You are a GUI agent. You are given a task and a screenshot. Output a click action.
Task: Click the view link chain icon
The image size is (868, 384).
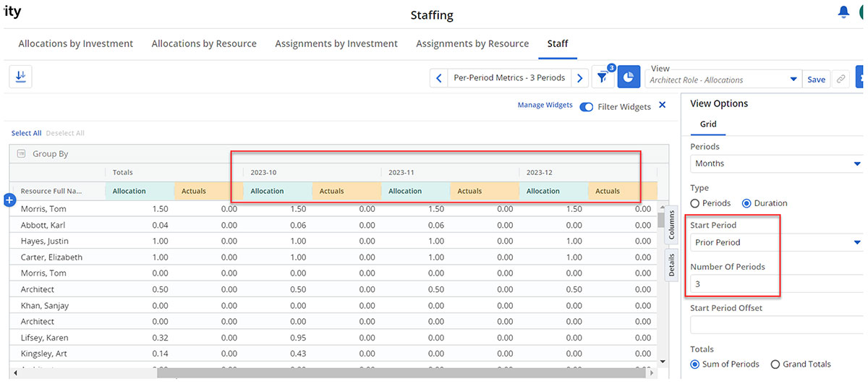point(841,80)
